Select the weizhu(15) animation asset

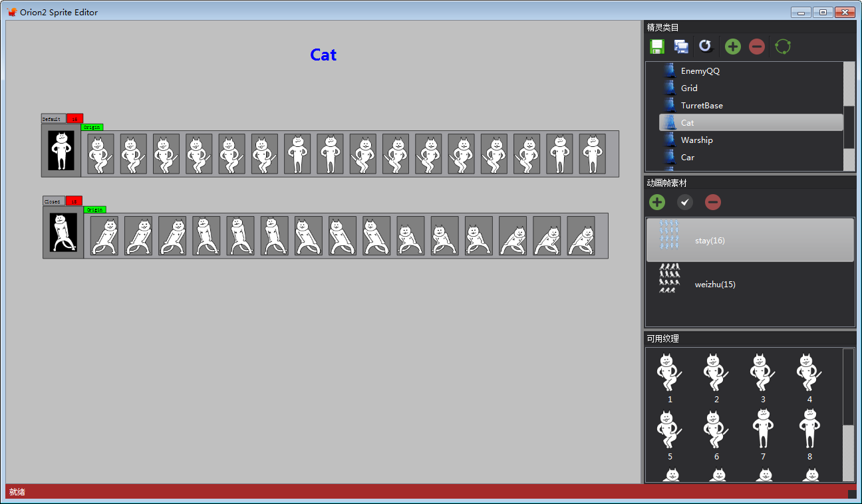pos(715,285)
